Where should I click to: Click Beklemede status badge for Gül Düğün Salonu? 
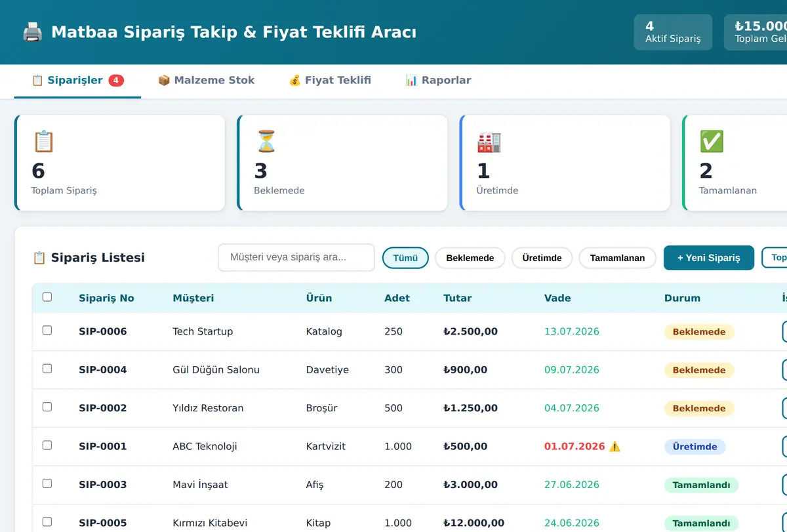coord(699,370)
